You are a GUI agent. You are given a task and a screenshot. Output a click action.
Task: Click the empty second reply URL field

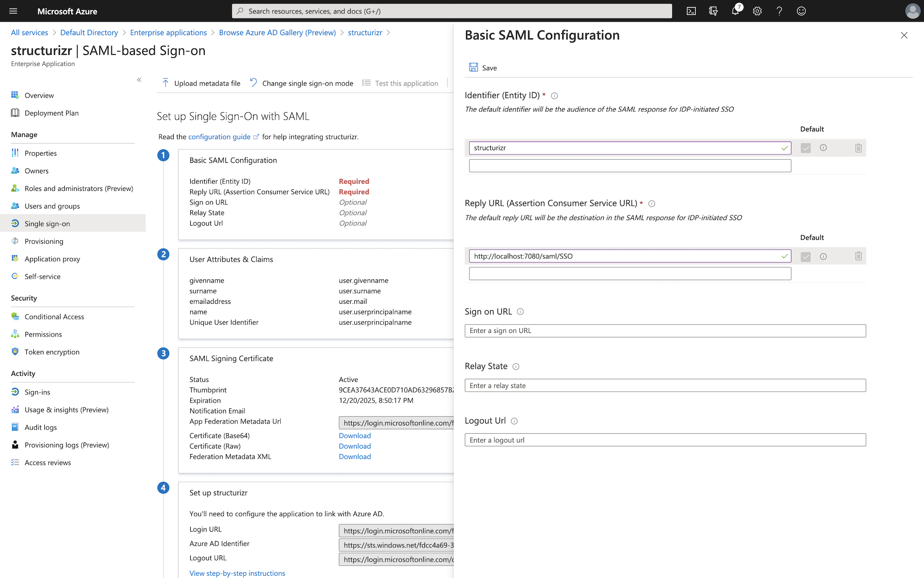pos(630,274)
